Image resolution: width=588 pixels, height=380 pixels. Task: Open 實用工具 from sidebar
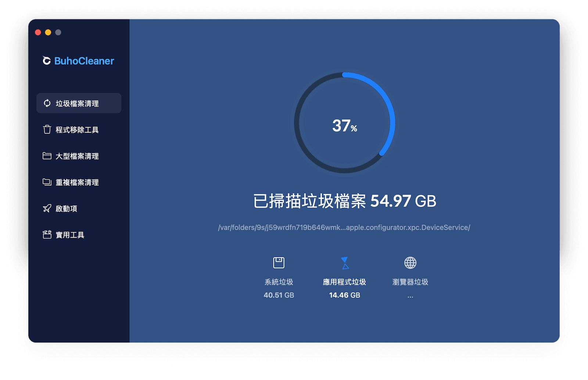(x=79, y=235)
